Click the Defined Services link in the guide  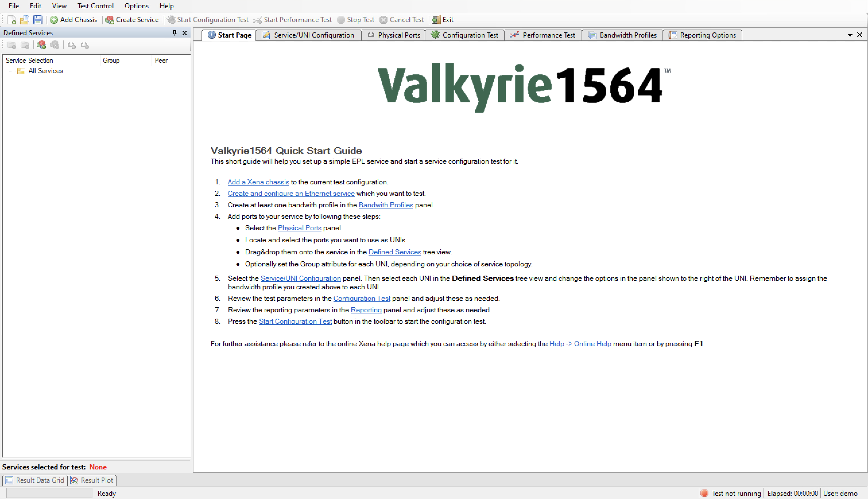395,252
